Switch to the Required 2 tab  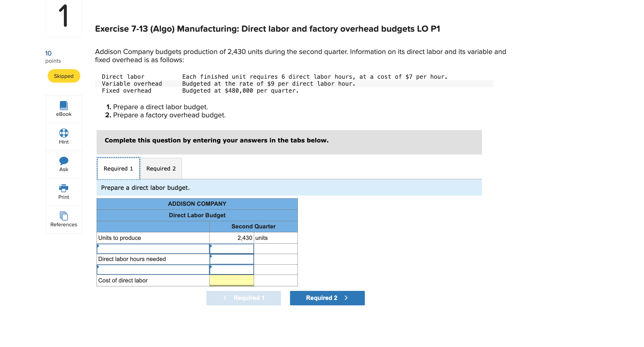[161, 168]
